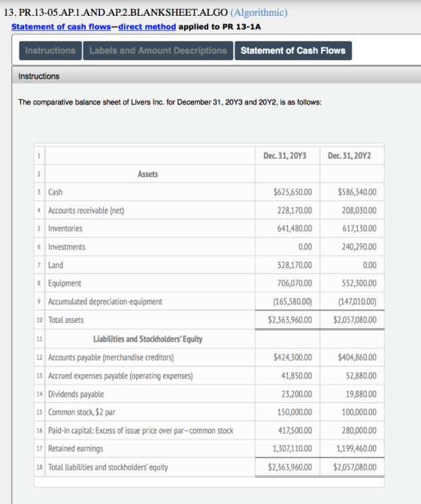Viewport: 421px width, 504px height.
Task: Click the 'Liabilities and Stockholders' Equity' heading
Action: pyautogui.click(x=147, y=339)
